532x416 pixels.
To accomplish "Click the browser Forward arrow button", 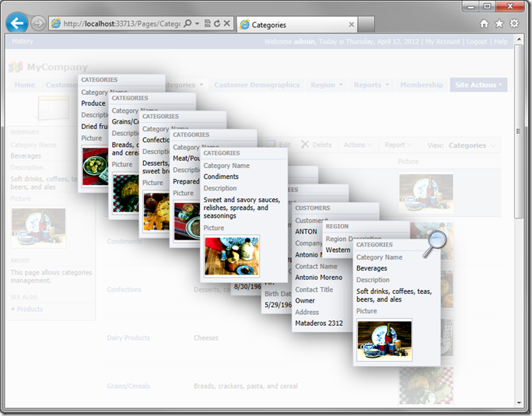I will pyautogui.click(x=38, y=23).
